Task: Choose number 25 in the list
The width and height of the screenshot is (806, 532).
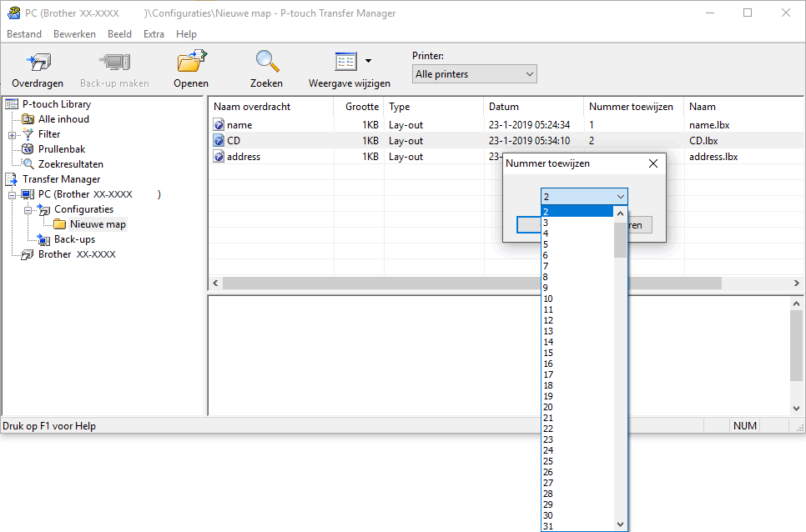Action: (577, 461)
